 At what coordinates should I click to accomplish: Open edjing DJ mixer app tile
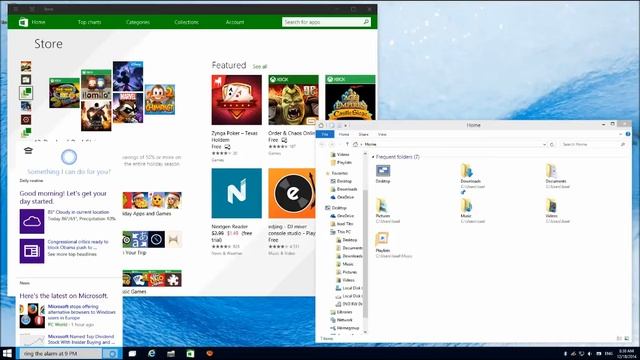pos(292,193)
